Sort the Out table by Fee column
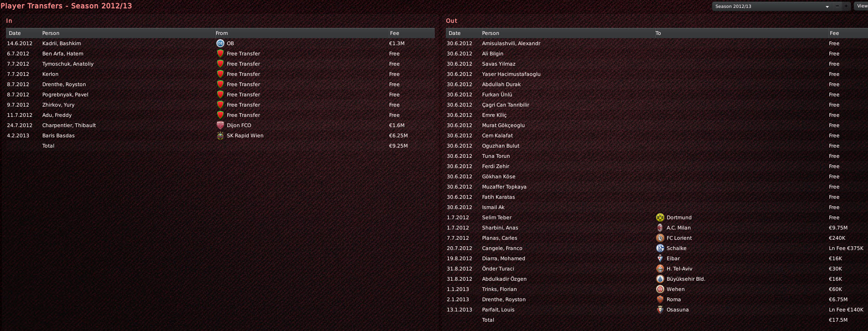This screenshot has width=868, height=331. coord(848,33)
